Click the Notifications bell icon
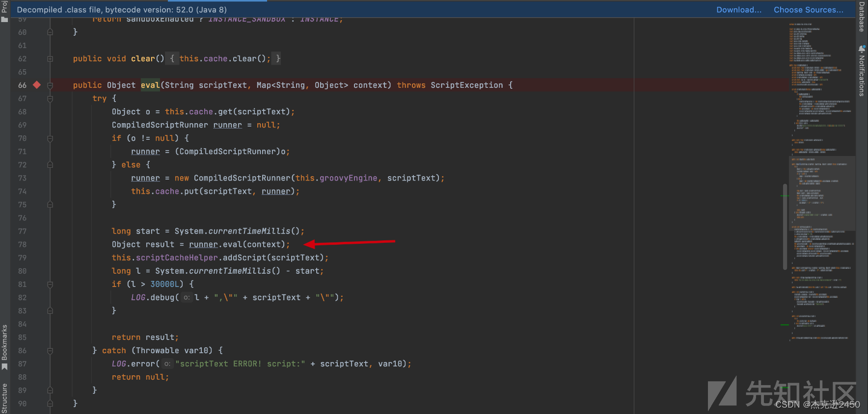The image size is (868, 414). 862,49
